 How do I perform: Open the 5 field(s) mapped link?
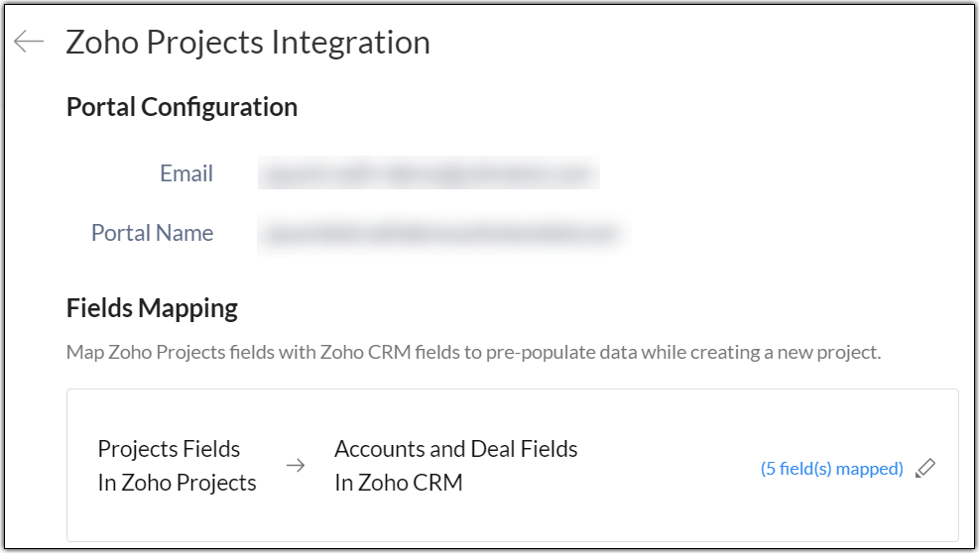pyautogui.click(x=831, y=469)
